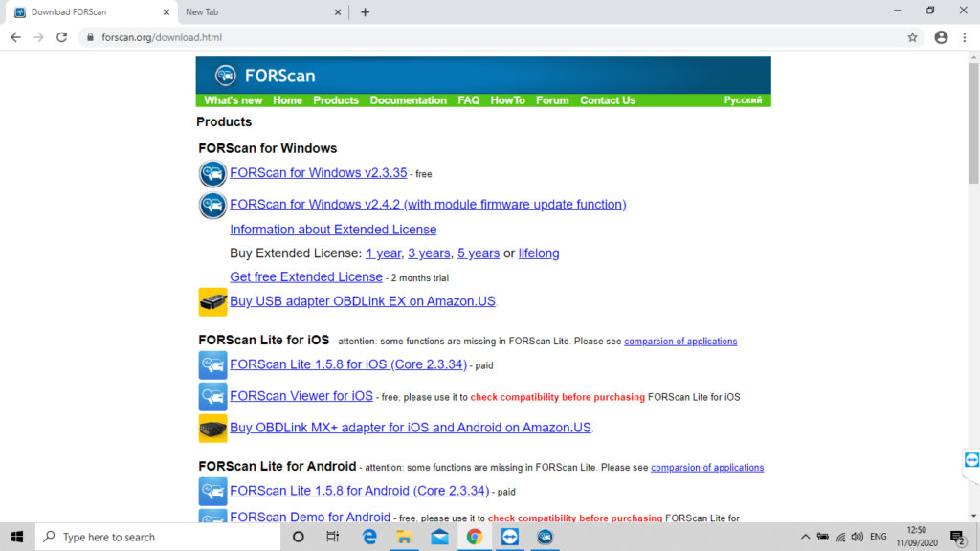This screenshot has height=551, width=980.
Task: Click the FORScan Lite for iOS icon
Action: pos(212,365)
